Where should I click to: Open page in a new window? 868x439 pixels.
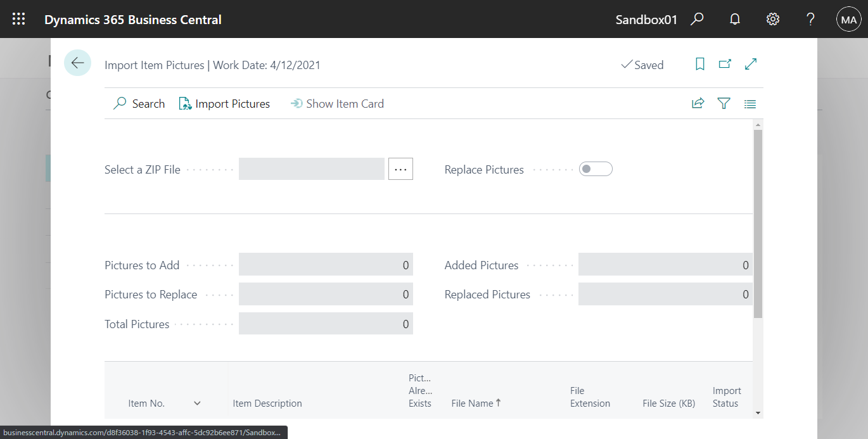point(725,64)
